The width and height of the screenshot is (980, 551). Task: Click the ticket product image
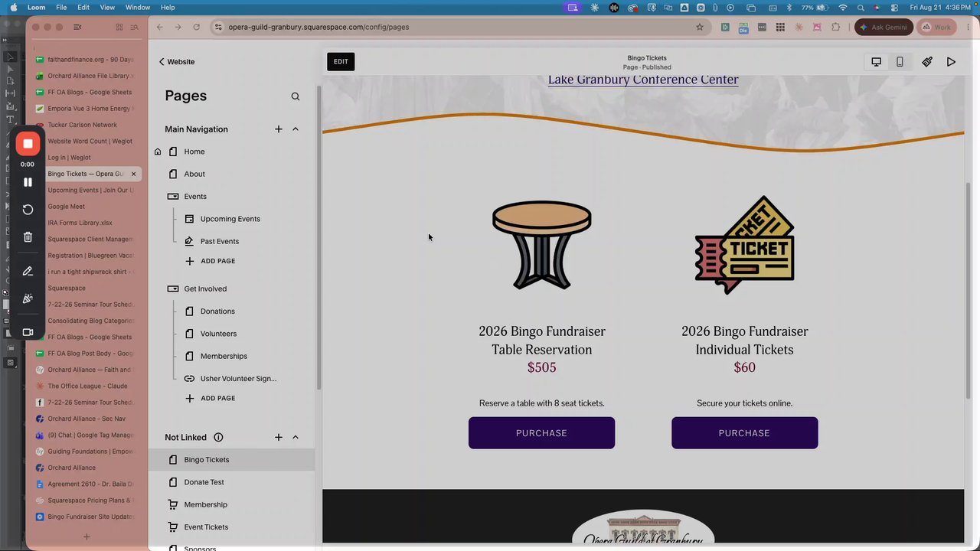745,245
